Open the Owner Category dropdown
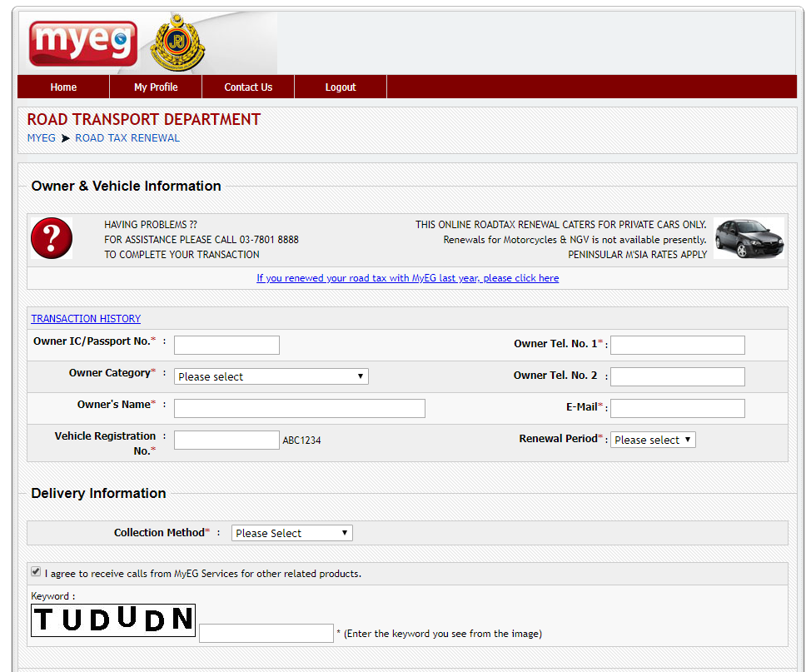The width and height of the screenshot is (811, 672). 271,376
